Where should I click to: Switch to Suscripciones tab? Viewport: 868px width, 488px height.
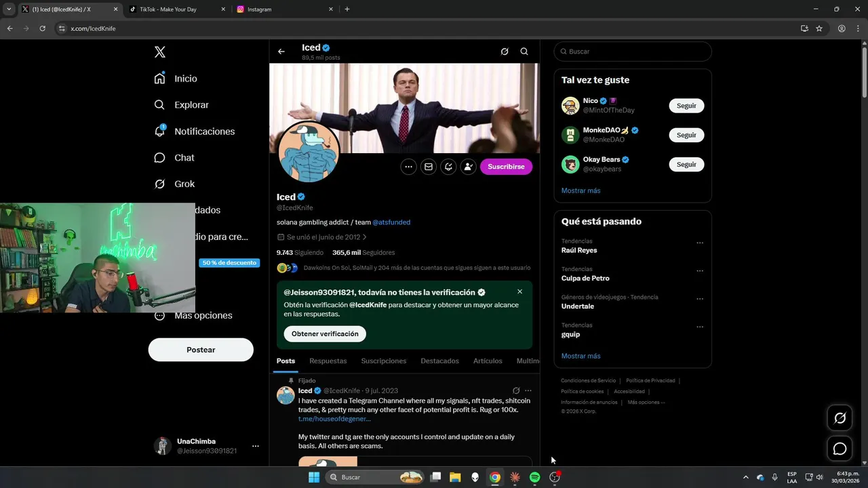[384, 361]
